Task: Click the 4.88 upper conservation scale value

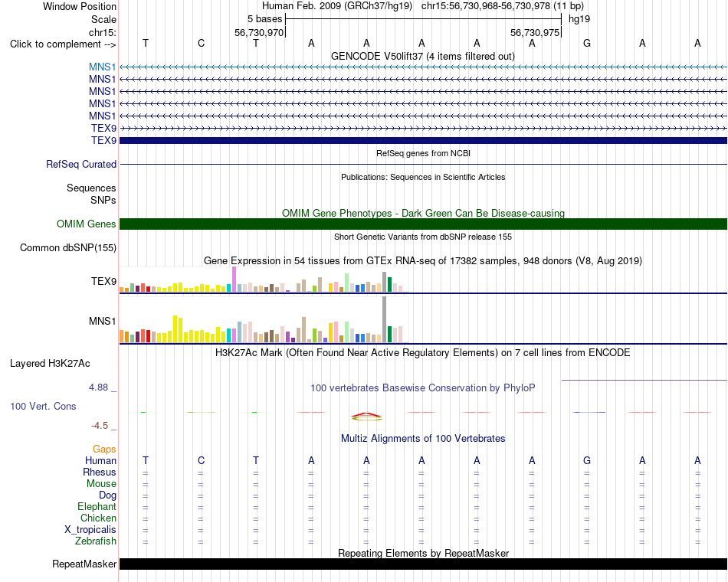Action: (x=98, y=387)
